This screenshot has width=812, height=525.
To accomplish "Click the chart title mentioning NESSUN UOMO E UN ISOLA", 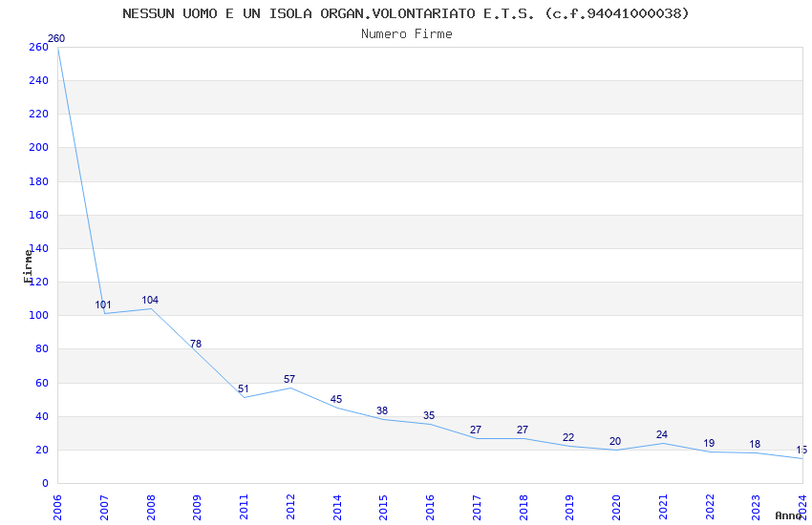I will 406,13.
